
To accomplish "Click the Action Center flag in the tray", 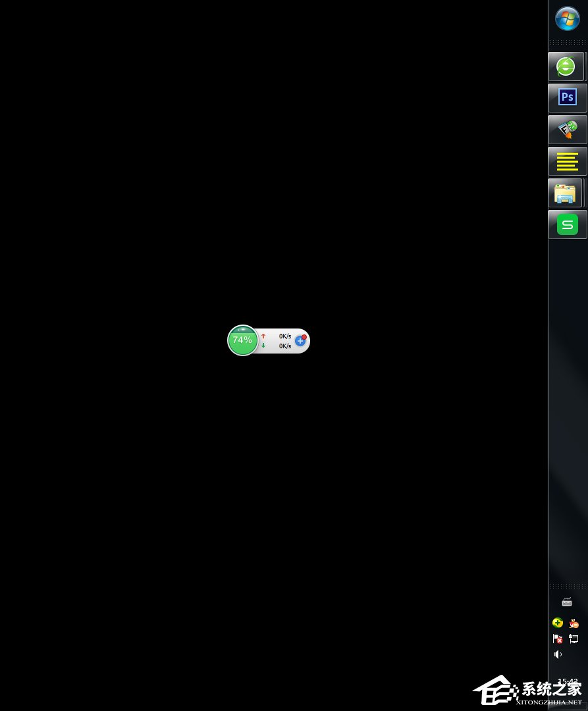I will coord(558,639).
